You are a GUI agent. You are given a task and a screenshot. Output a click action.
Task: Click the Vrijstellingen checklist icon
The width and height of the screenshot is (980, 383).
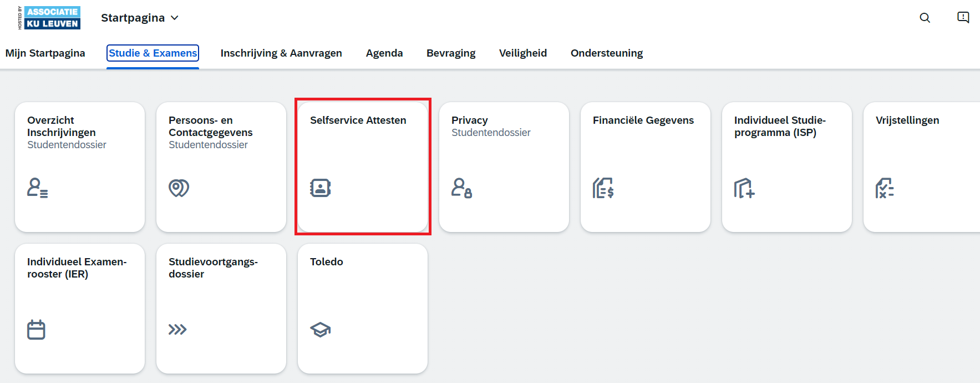[x=885, y=188]
